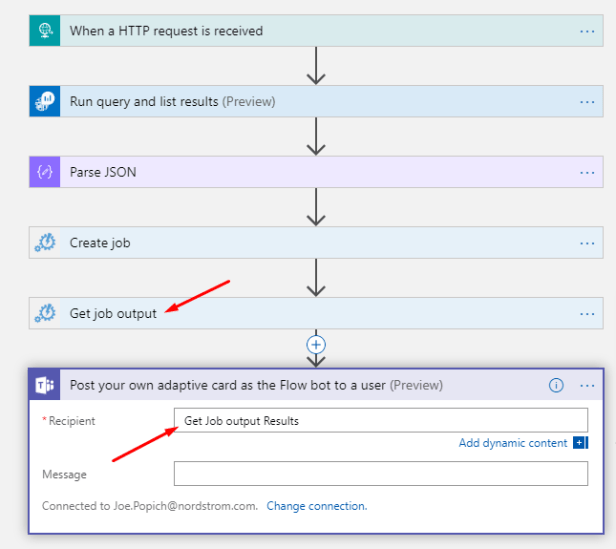Screen dimensions: 616x549
Task: Click the info icon on Teams action
Action: pos(557,385)
